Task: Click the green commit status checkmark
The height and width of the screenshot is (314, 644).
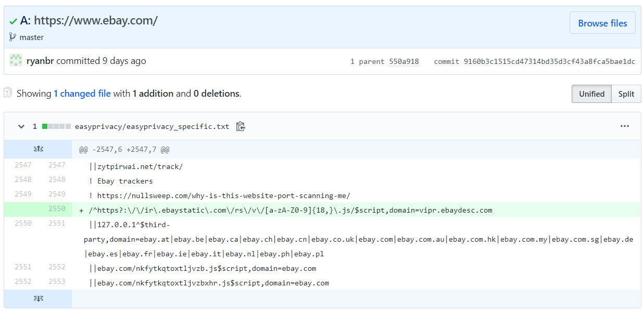Action: pos(13,21)
